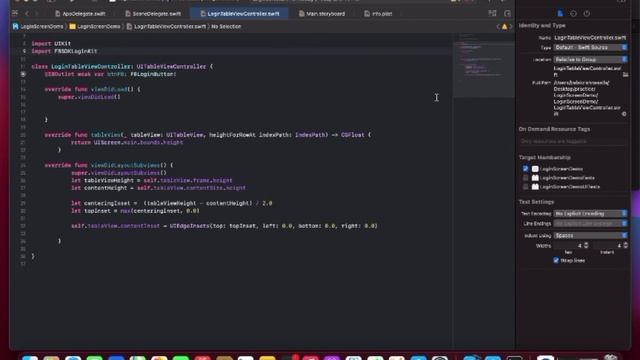Adjust the Tab width stepper
Screen dimensions: 640x360
(x=586, y=245)
